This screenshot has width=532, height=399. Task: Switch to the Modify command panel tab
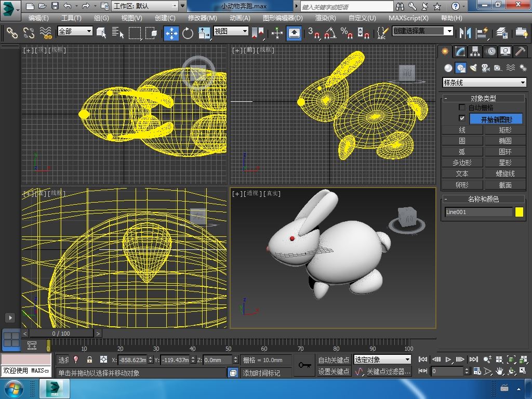click(460, 51)
